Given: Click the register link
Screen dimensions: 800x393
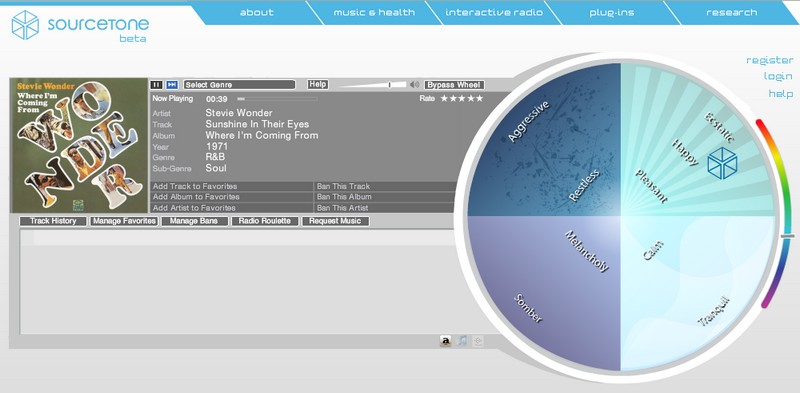Looking at the screenshot, I should pos(769,60).
